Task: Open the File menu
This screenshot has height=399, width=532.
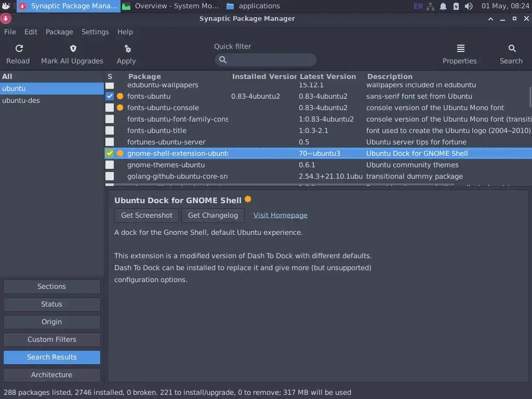Action: 10,32
